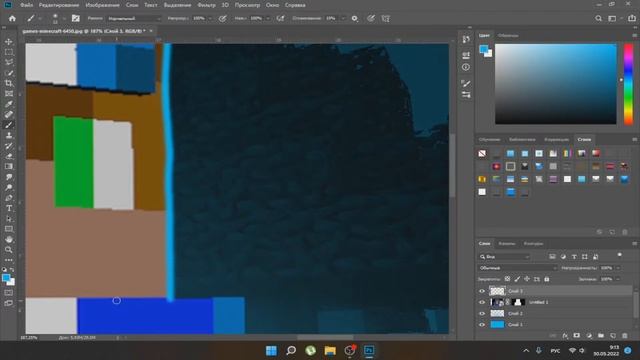This screenshot has width=640, height=360.
Task: Toggle lock image pixels brush icon
Action: (x=517, y=279)
